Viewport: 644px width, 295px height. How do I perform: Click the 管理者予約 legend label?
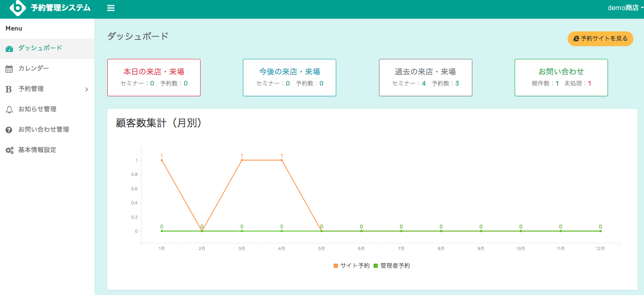pos(395,266)
